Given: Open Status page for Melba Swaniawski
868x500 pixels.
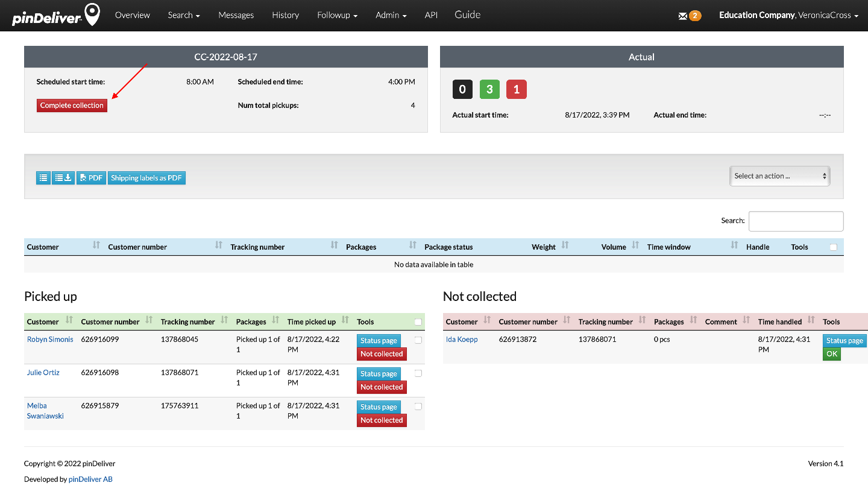Looking at the screenshot, I should pos(379,407).
